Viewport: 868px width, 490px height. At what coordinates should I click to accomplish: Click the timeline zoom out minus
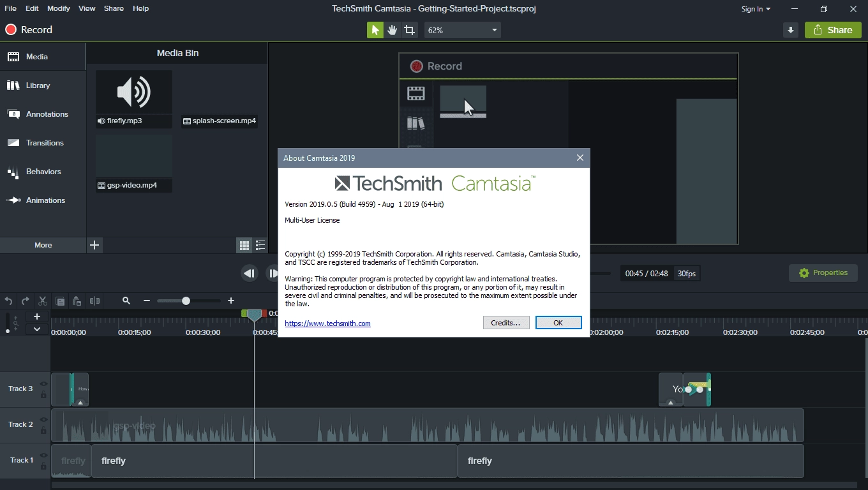tap(146, 301)
